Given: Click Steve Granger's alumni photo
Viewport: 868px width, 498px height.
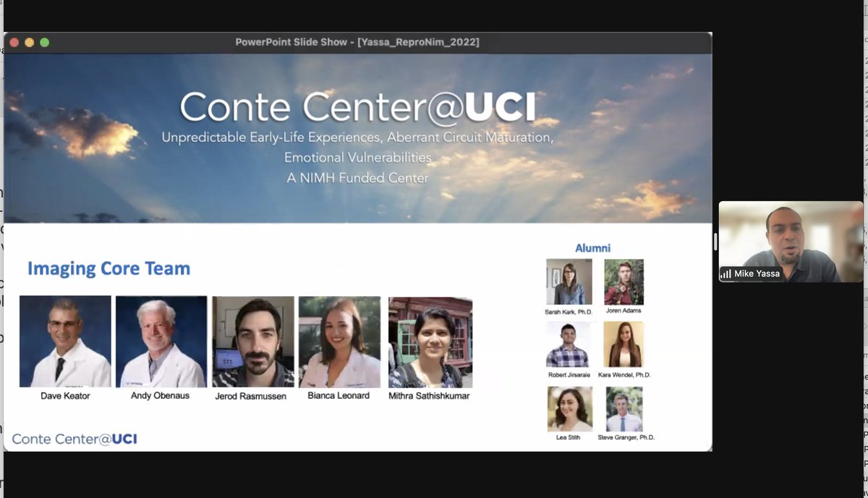Looking at the screenshot, I should [x=624, y=409].
